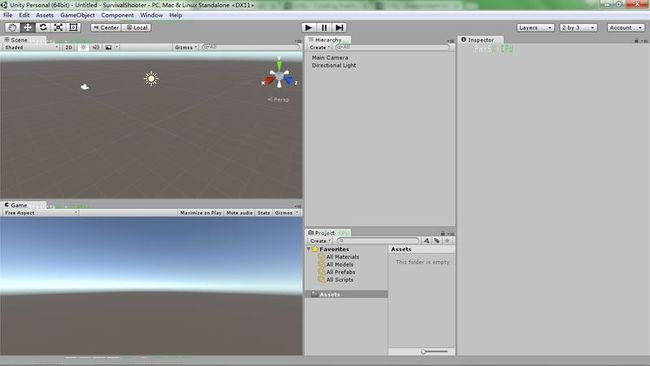Viewport: 650px width, 366px height.
Task: Select All Models in Favorites
Action: [340, 264]
